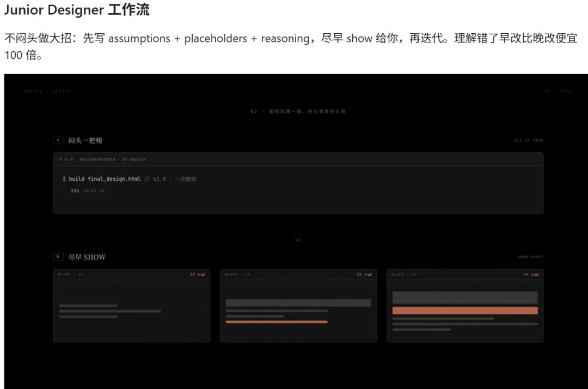Click the 'HUASHU · DESIGN' label
Viewport: 588px width, 389px height.
pos(47,91)
